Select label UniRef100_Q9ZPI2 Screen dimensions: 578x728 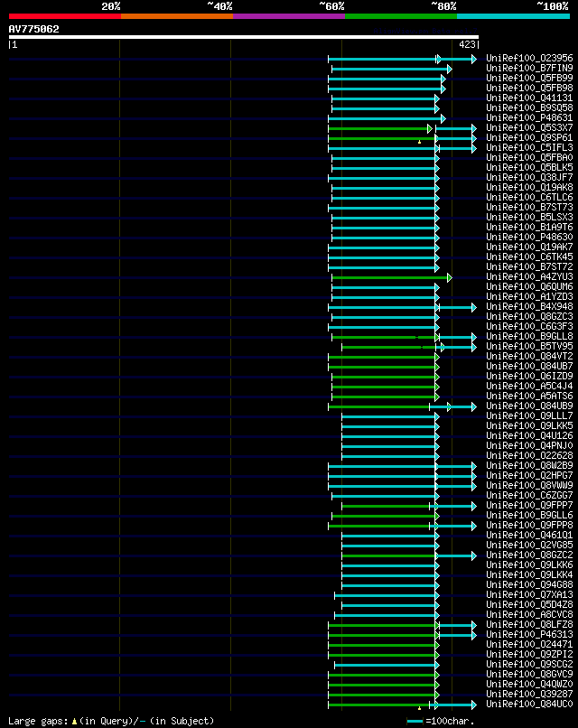(530, 655)
